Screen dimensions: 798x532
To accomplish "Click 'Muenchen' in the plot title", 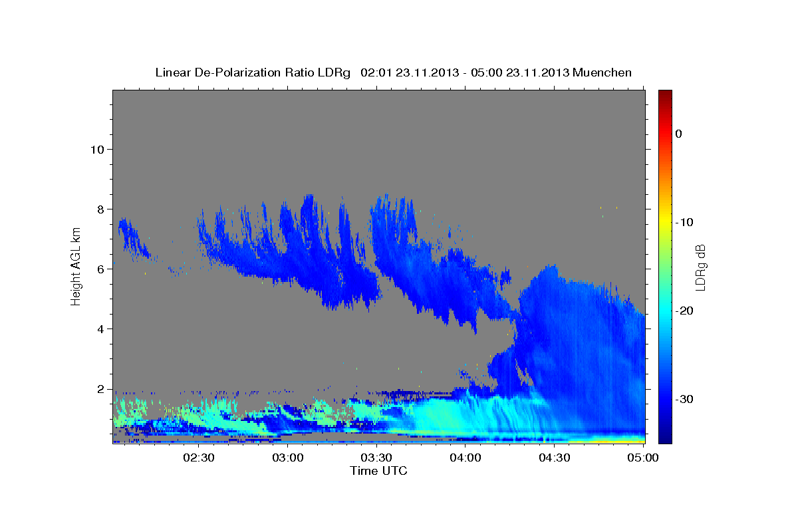I will (603, 72).
